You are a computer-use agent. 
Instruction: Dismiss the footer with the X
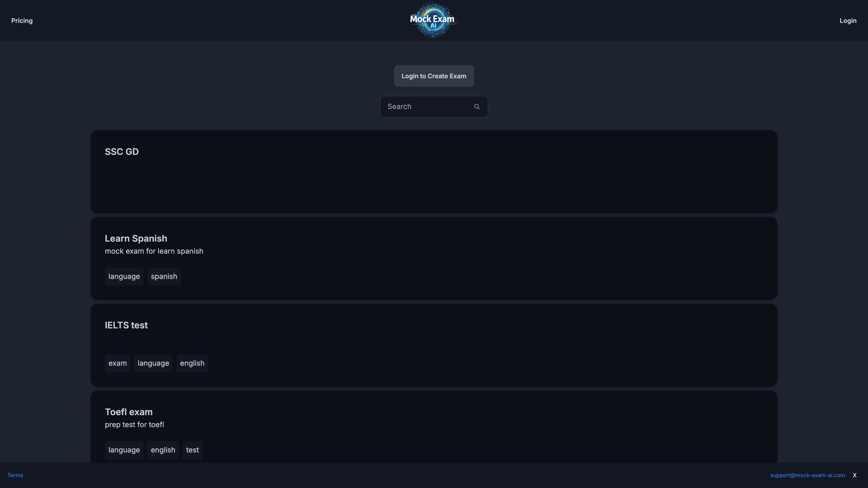point(854,475)
